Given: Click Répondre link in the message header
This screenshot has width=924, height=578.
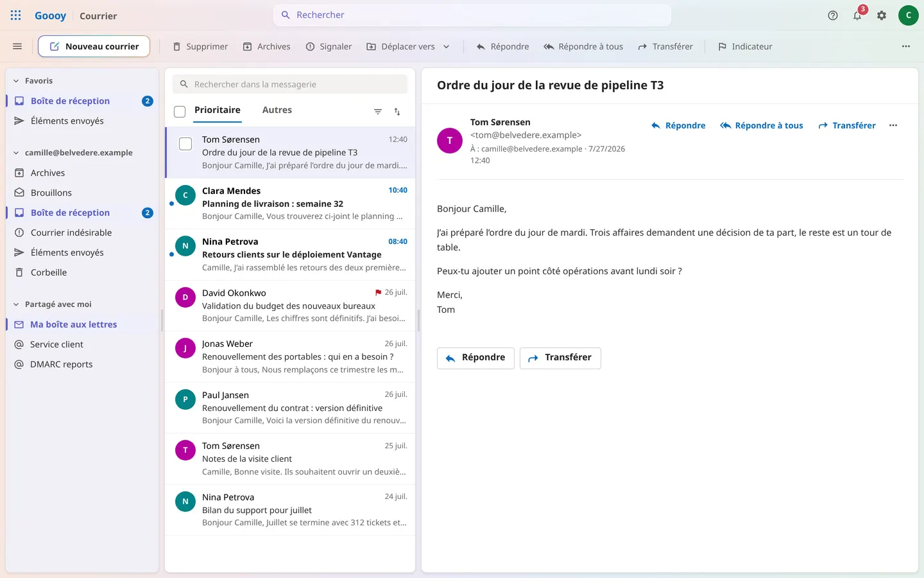Looking at the screenshot, I should [x=678, y=125].
